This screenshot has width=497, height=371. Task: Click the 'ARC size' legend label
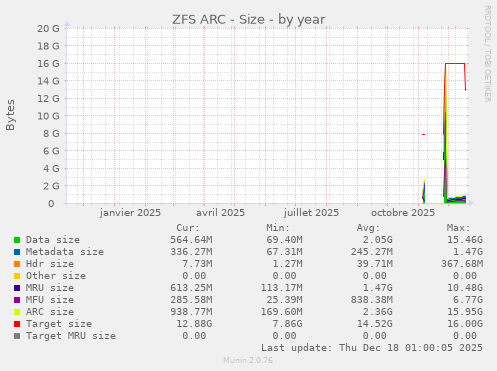tap(50, 312)
